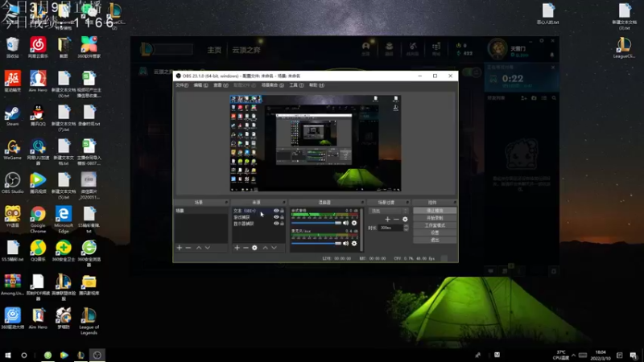Screen dimensions: 644x362
Task: Open settings gear for microphone/Aux channel
Action: (x=354, y=244)
